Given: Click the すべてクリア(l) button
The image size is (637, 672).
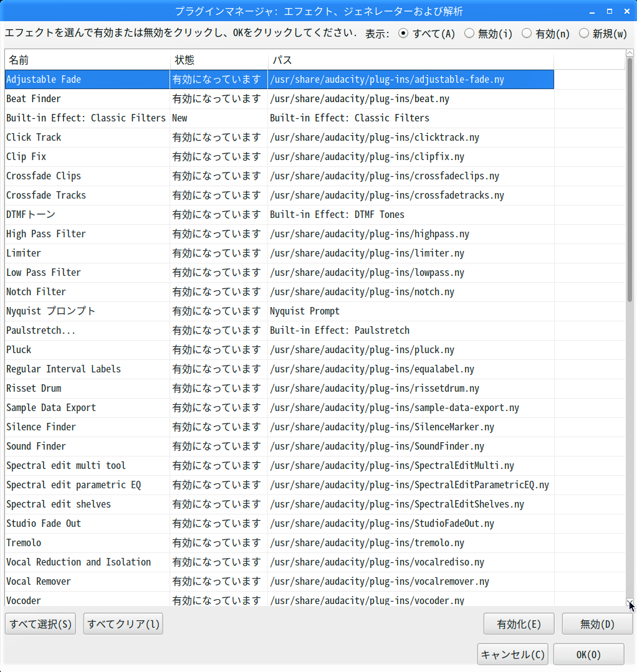Looking at the screenshot, I should pos(123,624).
